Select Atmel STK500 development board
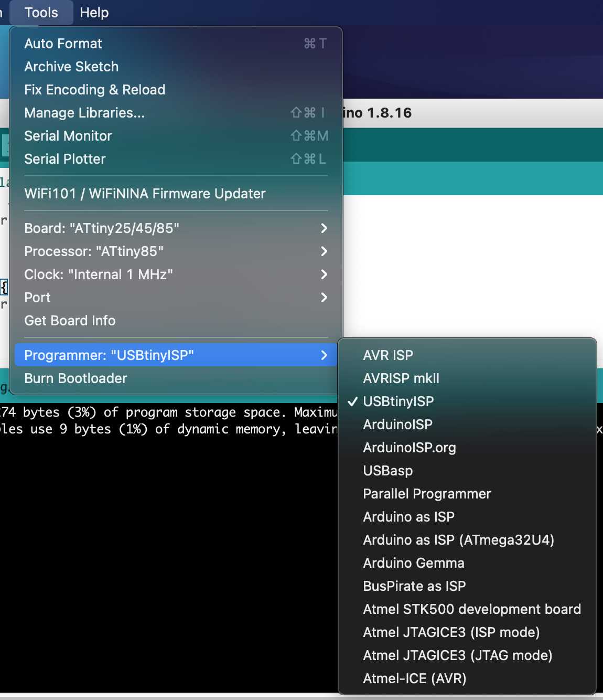The image size is (603, 700). [467, 609]
